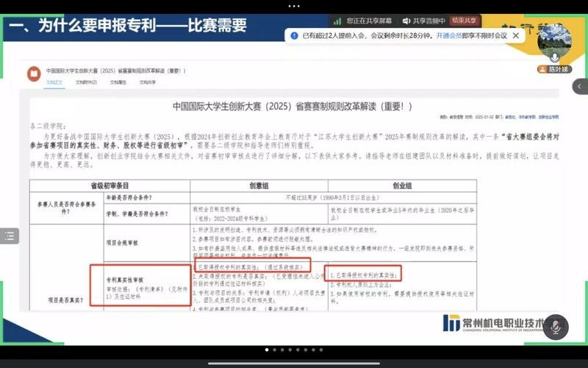This screenshot has height=368, width=588.
Task: Click the blue info icon in notification
Action: (293, 35)
